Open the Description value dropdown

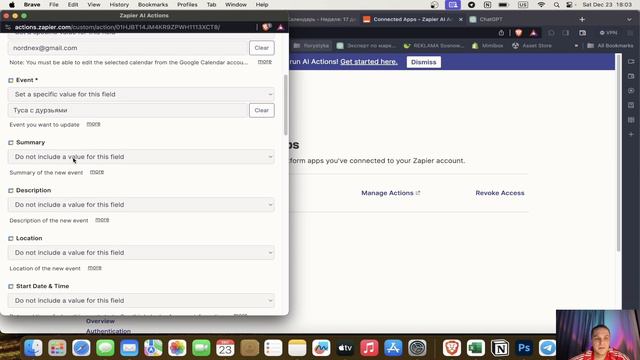click(x=141, y=204)
